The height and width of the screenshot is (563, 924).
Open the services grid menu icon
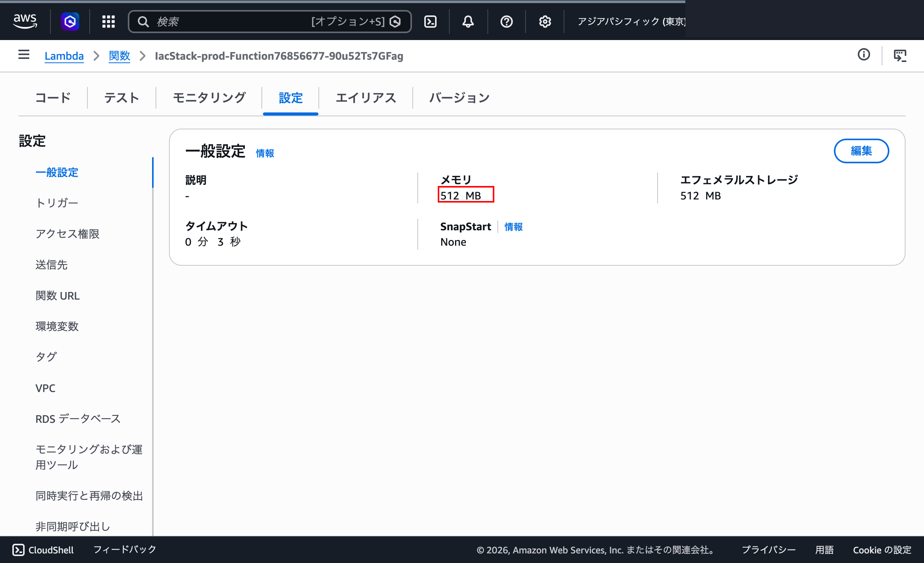click(x=109, y=22)
